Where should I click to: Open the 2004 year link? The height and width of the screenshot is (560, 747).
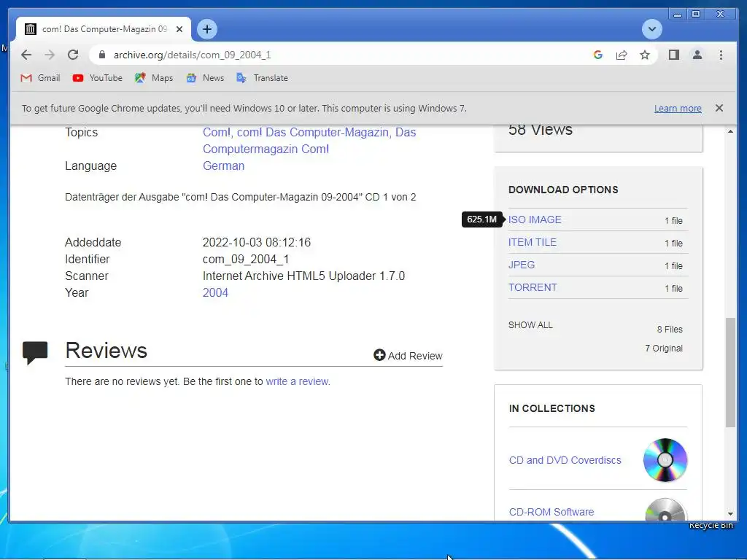click(x=215, y=293)
